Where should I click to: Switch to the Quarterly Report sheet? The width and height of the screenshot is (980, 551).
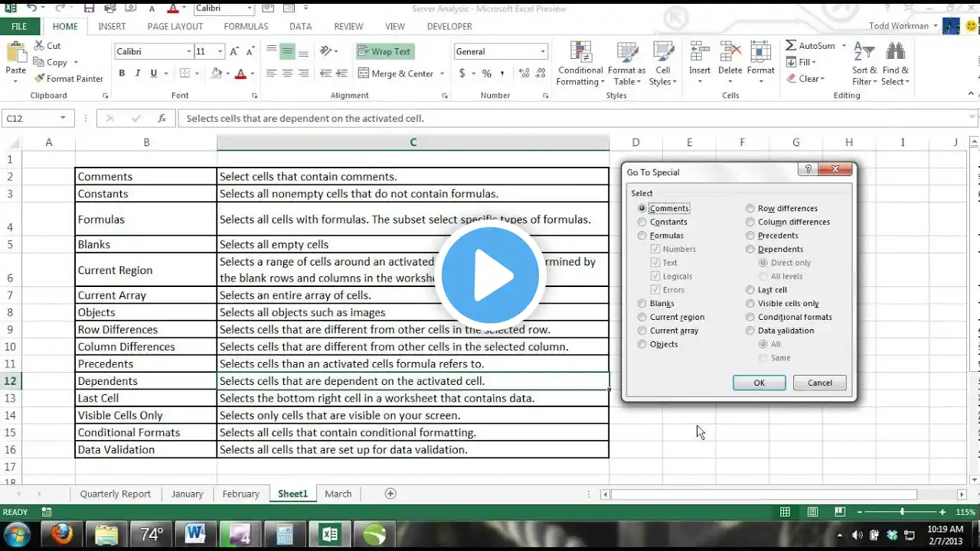pyautogui.click(x=115, y=494)
